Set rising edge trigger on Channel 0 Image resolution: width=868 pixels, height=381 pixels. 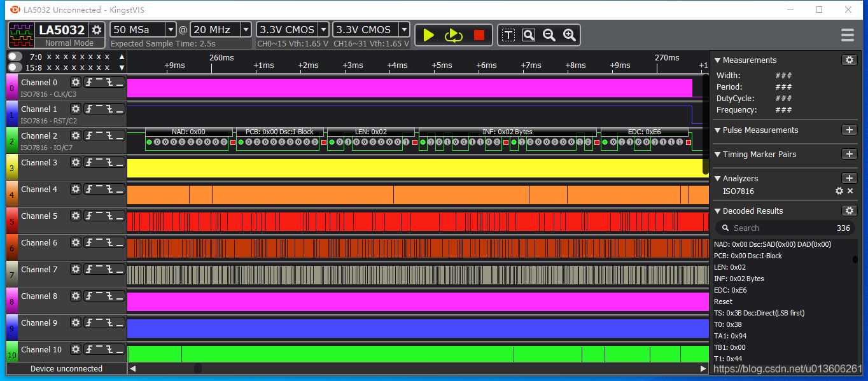click(x=89, y=82)
